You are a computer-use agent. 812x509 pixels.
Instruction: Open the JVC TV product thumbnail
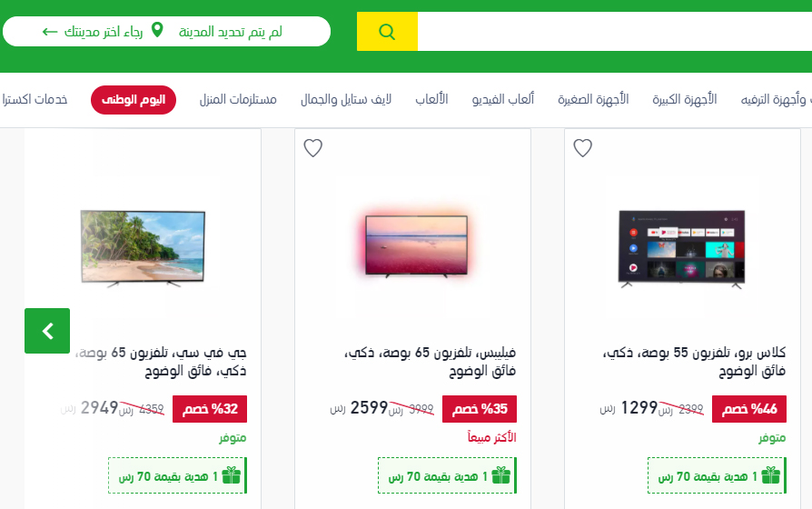point(143,248)
